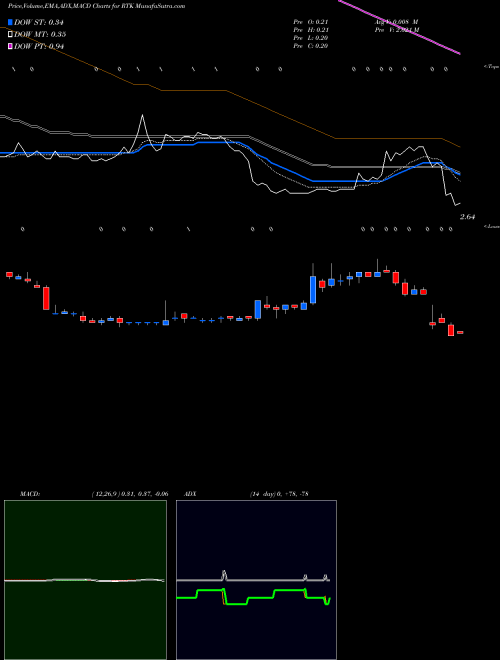
Task: Open the dark blue ADX indicator chart
Action: (x=256, y=580)
